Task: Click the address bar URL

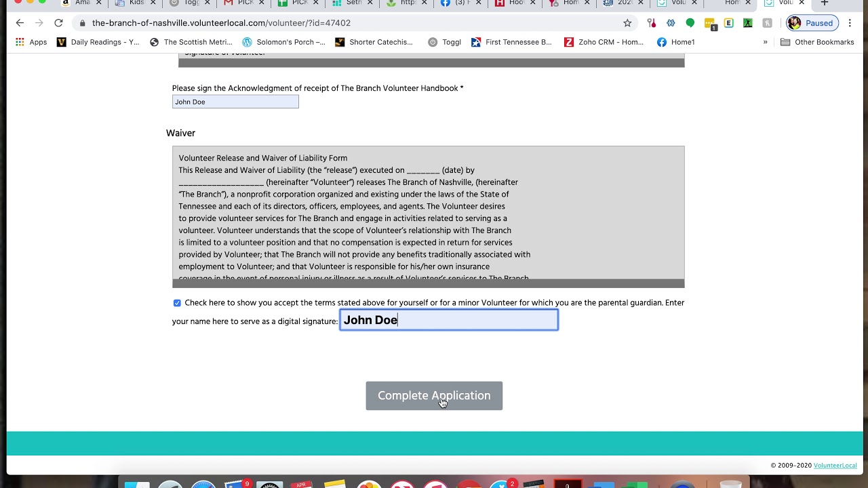Action: (221, 23)
